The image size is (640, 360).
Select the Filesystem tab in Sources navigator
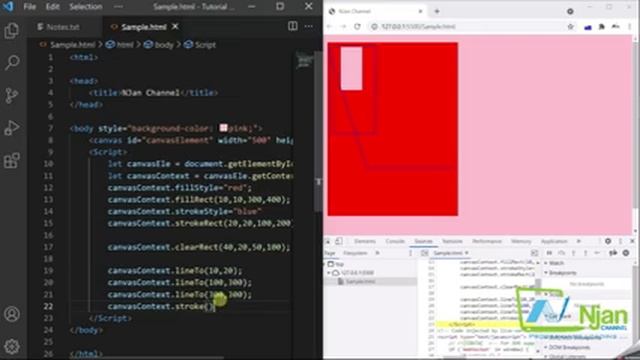point(355,253)
